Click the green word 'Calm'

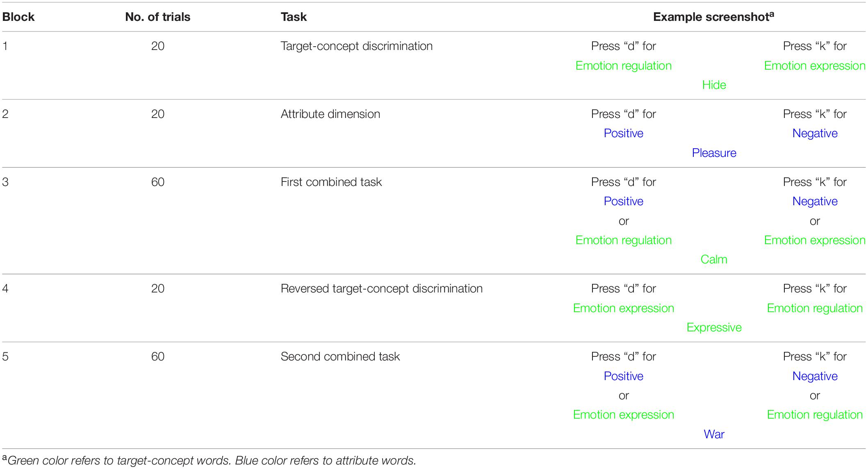tap(714, 259)
